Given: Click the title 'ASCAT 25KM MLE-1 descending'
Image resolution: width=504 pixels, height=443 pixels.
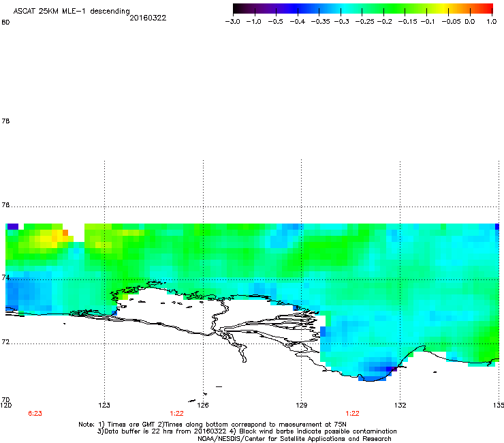Looking at the screenshot, I should (x=72, y=12).
